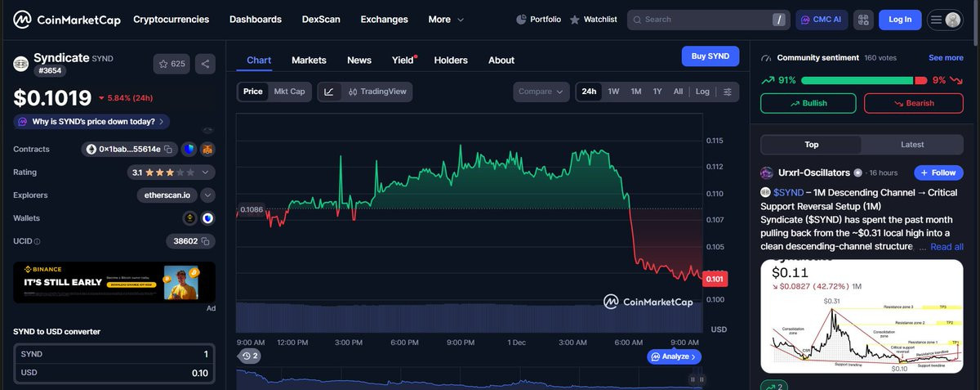Click the CoinMarketCap logo

[x=66, y=20]
